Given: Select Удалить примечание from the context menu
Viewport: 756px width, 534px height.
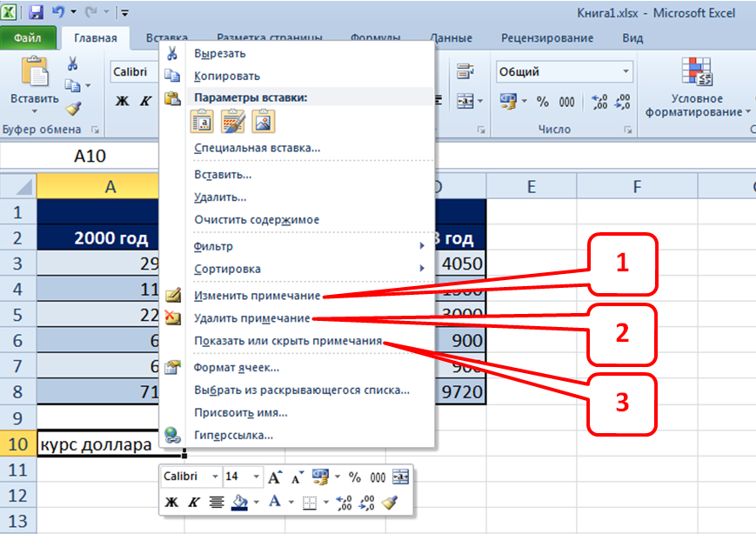Looking at the screenshot, I should click(252, 317).
